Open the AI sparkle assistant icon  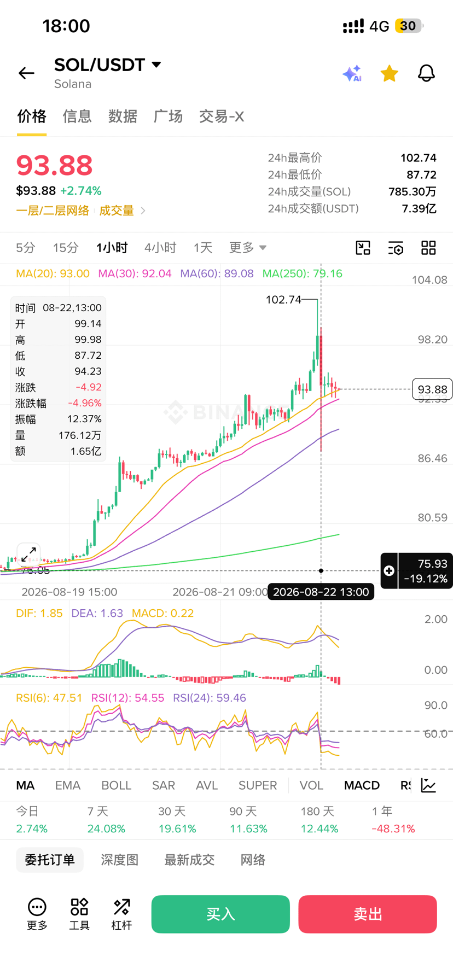352,73
